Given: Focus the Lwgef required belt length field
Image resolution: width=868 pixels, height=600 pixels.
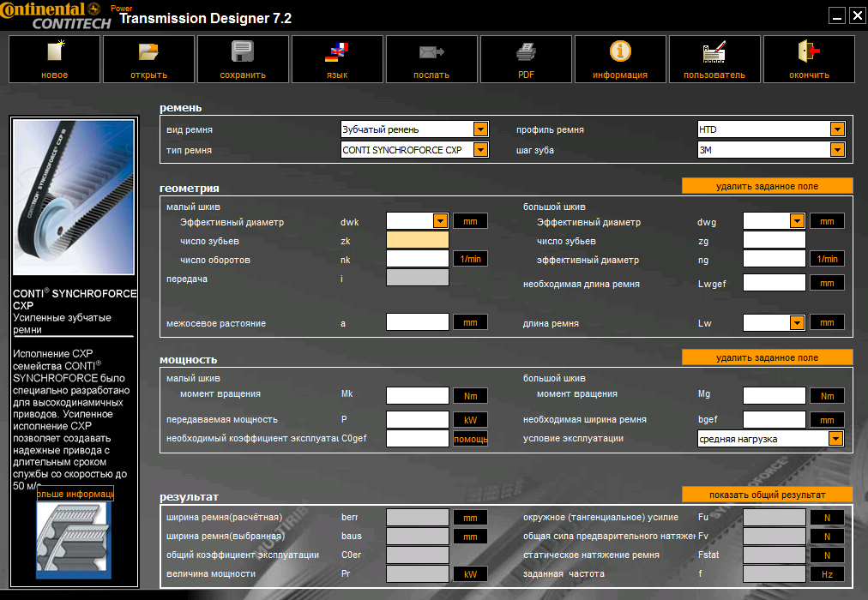Looking at the screenshot, I should pyautogui.click(x=774, y=283).
